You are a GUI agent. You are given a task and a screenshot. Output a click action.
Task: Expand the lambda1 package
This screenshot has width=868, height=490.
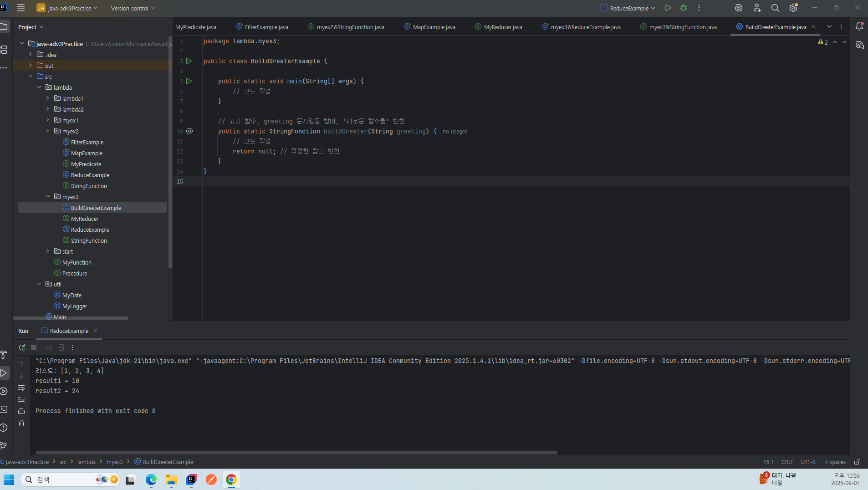pos(48,98)
